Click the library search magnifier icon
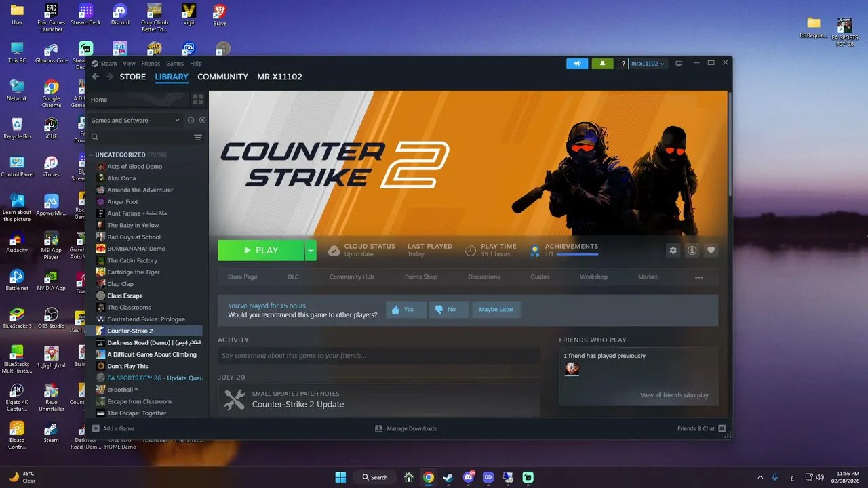This screenshot has width=868, height=488. coord(95,137)
